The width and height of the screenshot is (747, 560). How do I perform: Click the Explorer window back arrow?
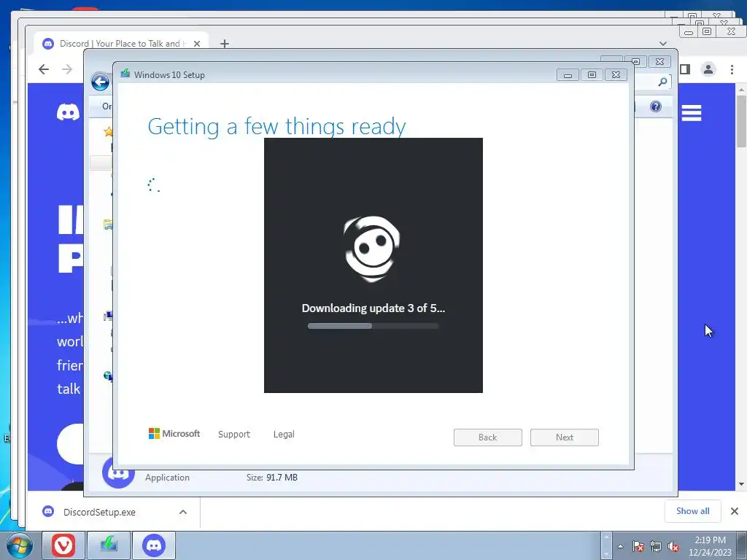click(x=100, y=82)
